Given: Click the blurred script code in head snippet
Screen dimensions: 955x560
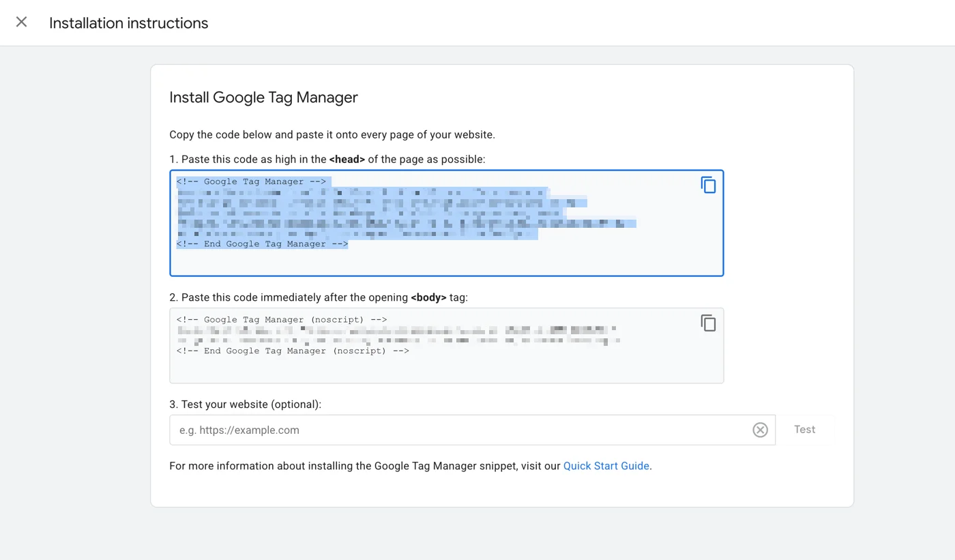Looking at the screenshot, I should [x=382, y=213].
